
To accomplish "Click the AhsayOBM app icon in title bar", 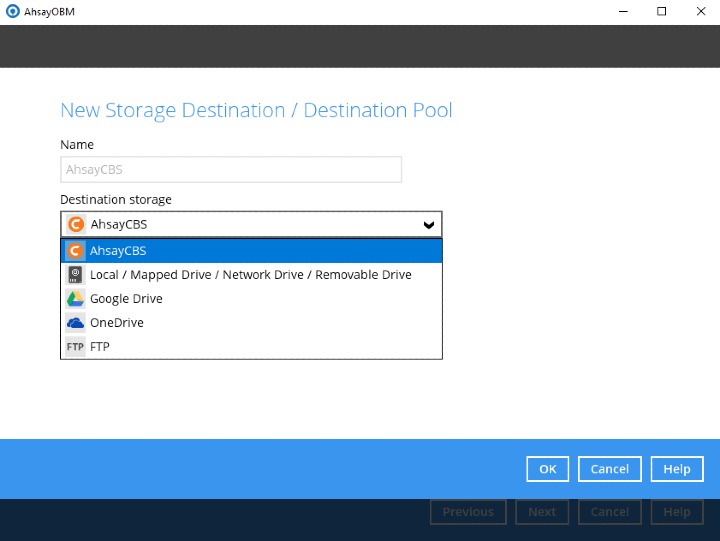I will (12, 12).
